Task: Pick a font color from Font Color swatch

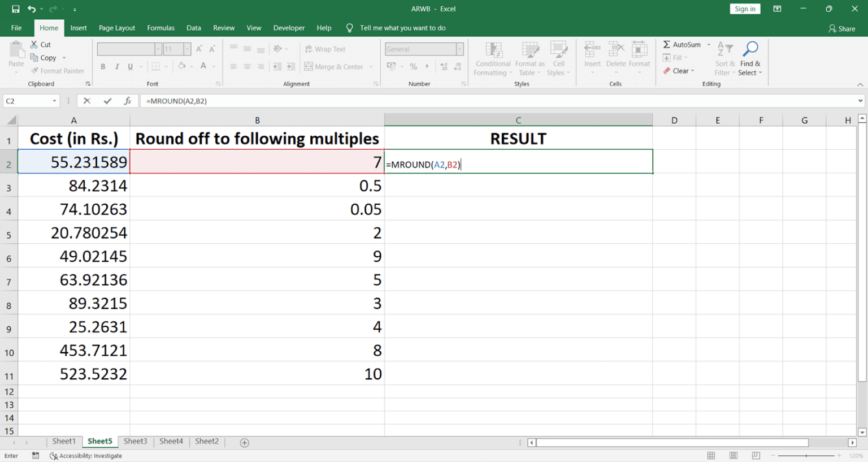Action: (203, 66)
